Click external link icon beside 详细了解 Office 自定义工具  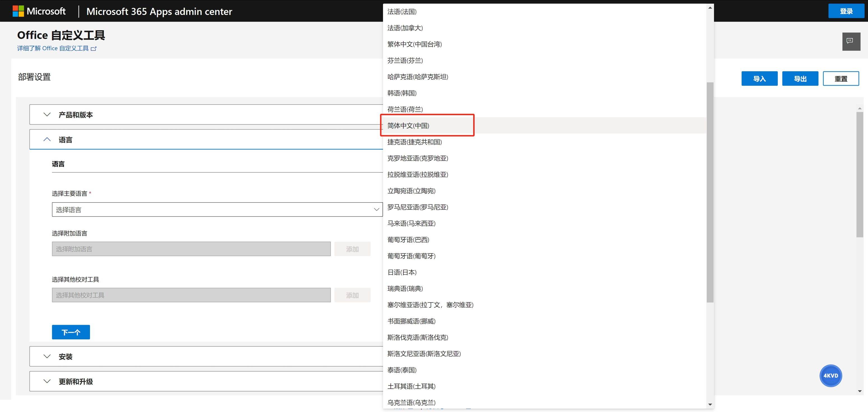pyautogui.click(x=94, y=49)
